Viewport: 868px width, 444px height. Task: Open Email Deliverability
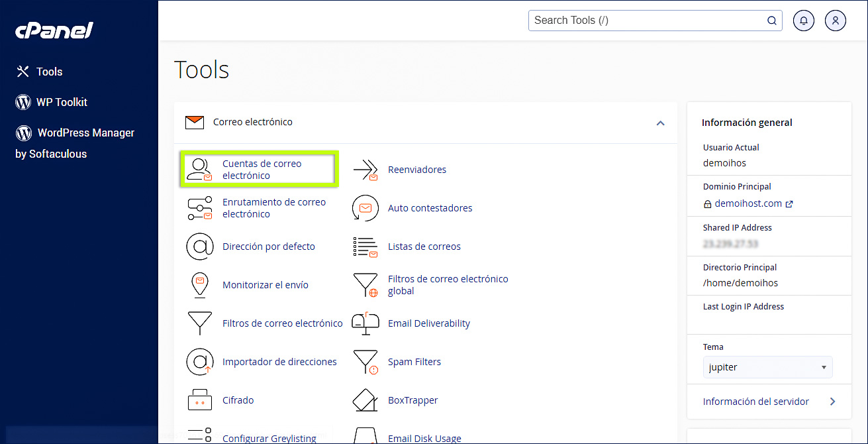430,323
